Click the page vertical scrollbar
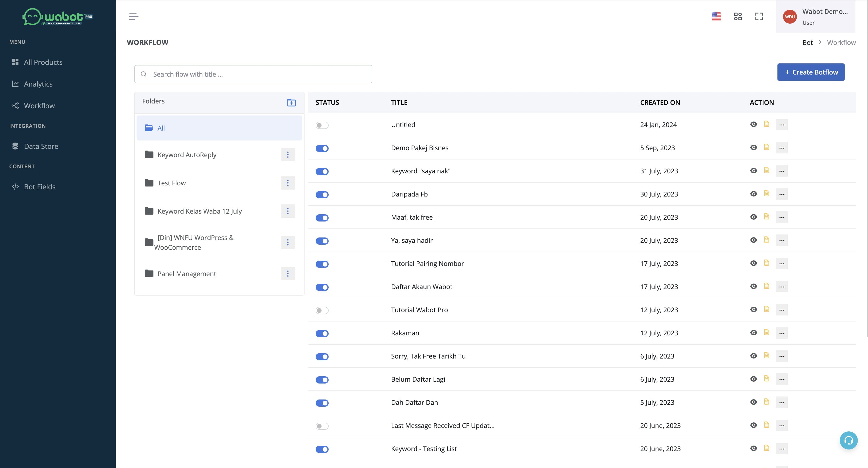Screen dimensions: 868x468 pyautogui.click(x=867, y=168)
